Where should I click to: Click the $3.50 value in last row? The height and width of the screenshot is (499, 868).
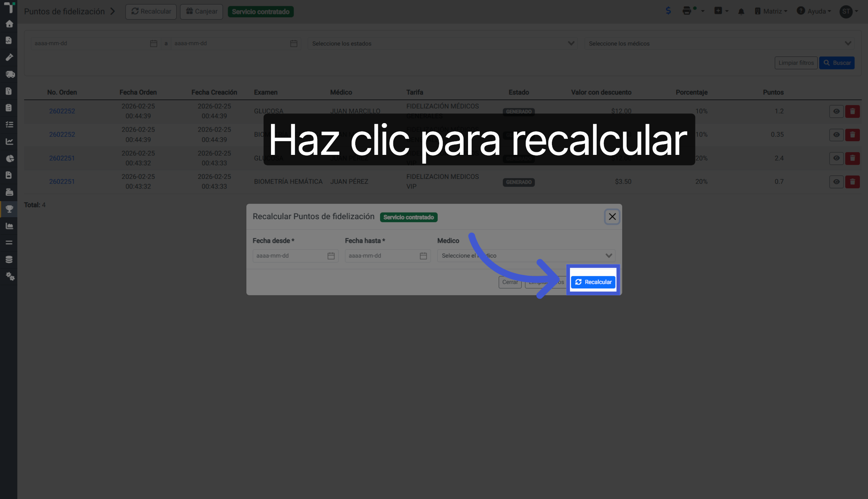click(623, 182)
